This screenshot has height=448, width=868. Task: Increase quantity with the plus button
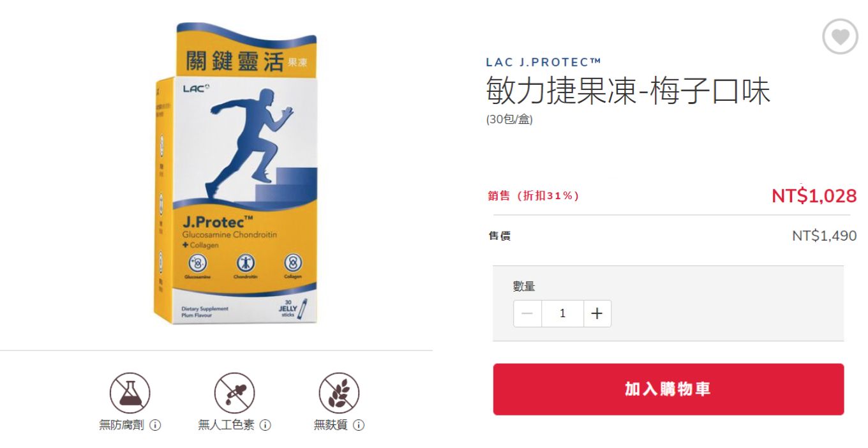coord(597,313)
